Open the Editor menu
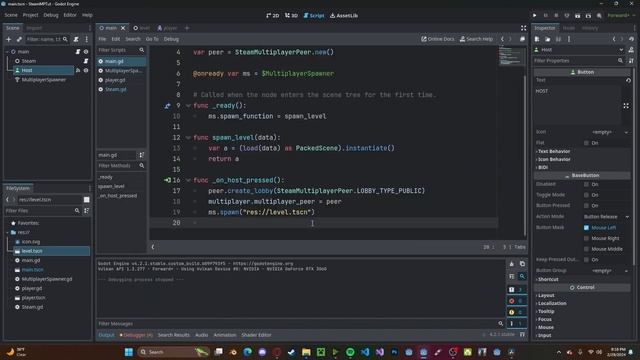The image size is (640, 360). (x=70, y=15)
